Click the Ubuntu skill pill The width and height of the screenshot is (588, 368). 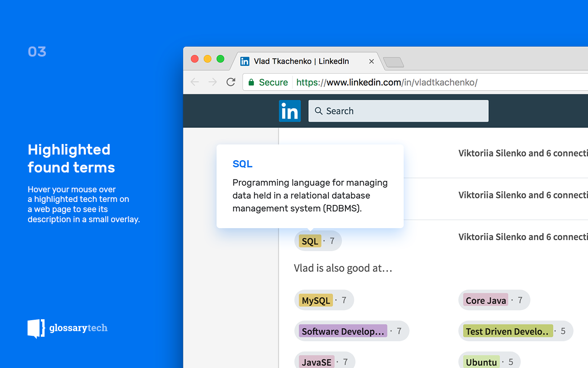point(490,362)
